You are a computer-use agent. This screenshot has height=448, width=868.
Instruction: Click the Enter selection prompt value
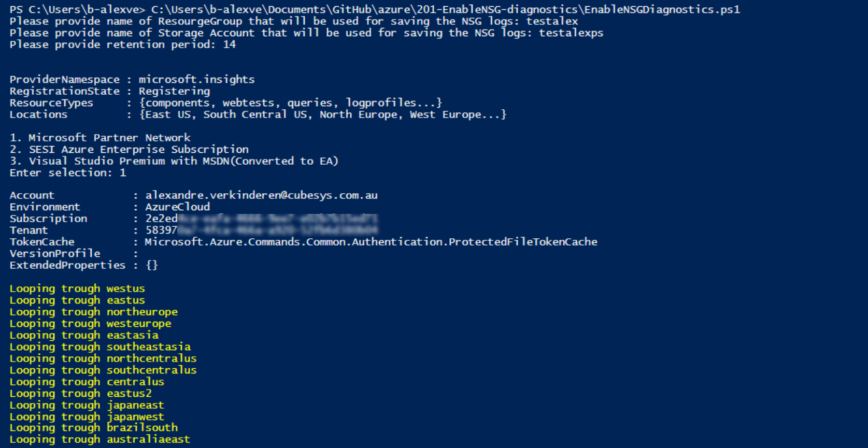pyautogui.click(x=123, y=172)
